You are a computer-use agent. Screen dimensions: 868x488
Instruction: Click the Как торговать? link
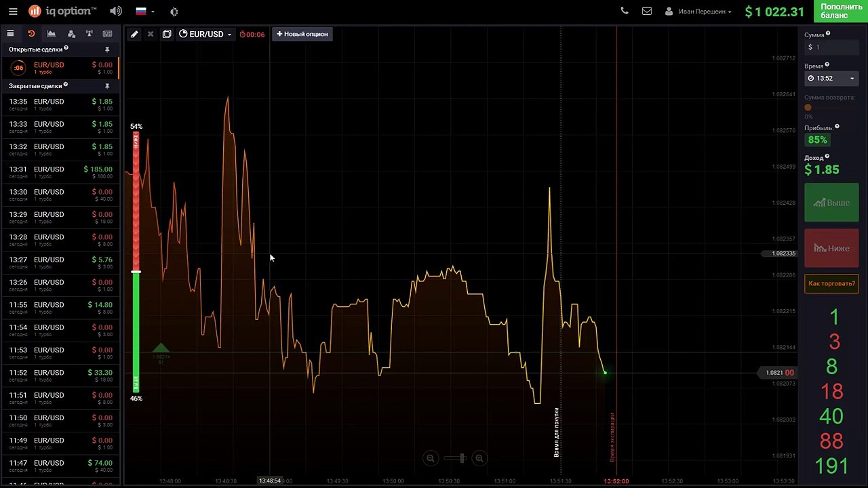point(831,283)
